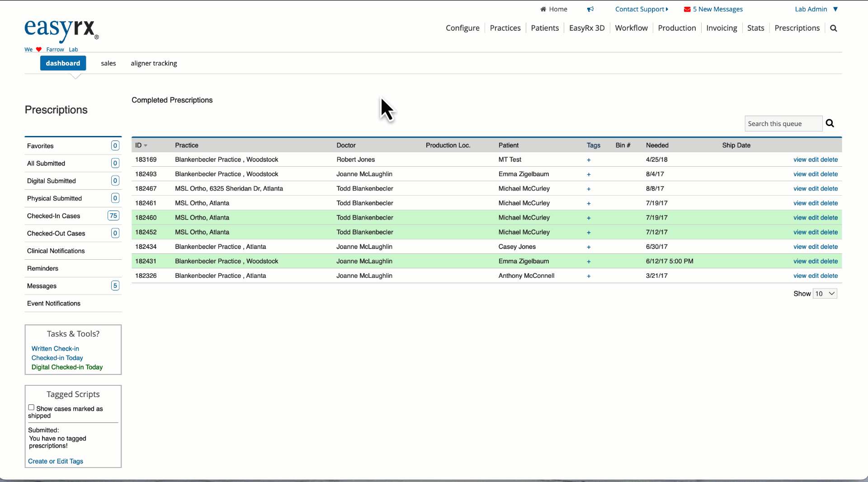Image resolution: width=868 pixels, height=482 pixels.
Task: Add tag plus for prescription 183169
Action: coord(589,160)
